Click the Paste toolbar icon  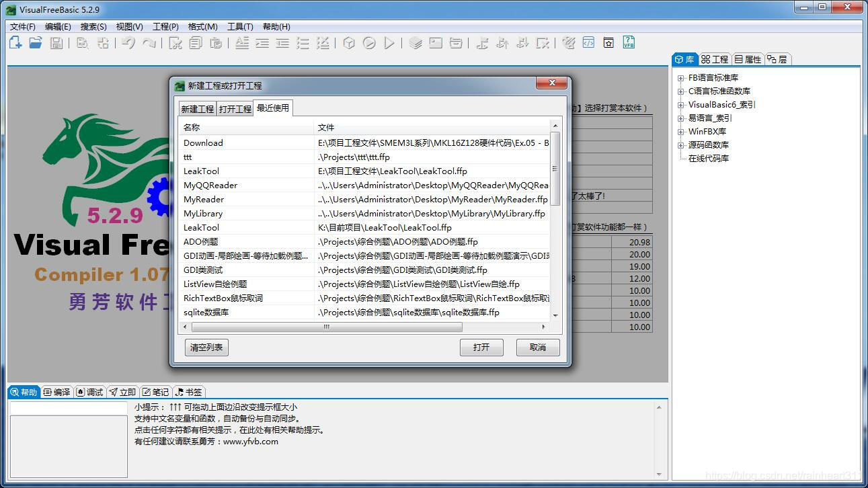coord(215,43)
